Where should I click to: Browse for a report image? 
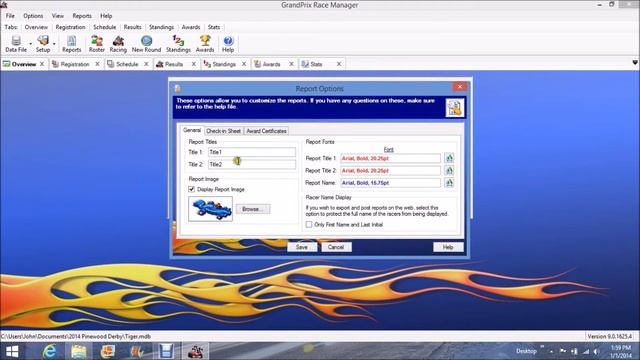253,209
